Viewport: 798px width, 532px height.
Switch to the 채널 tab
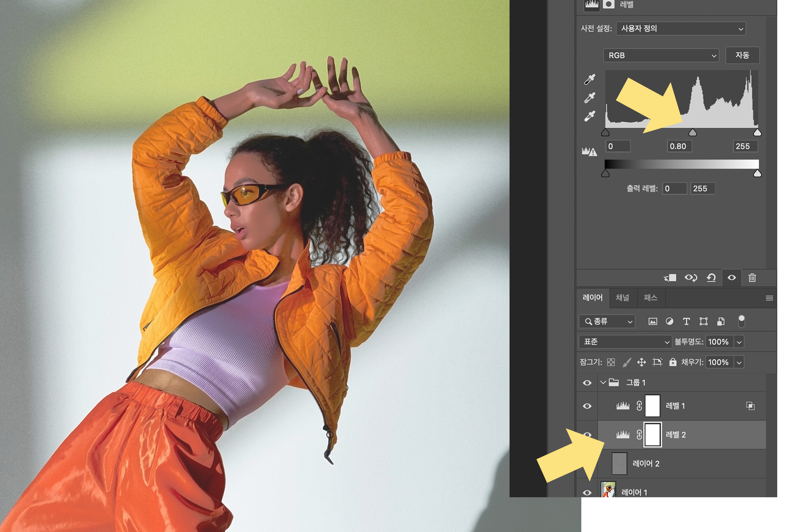pyautogui.click(x=622, y=298)
